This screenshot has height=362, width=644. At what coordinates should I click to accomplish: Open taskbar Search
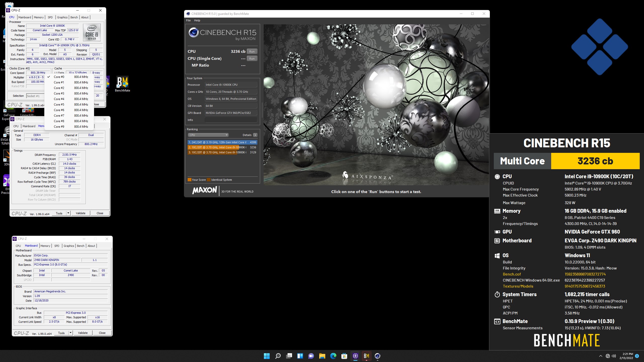278,356
